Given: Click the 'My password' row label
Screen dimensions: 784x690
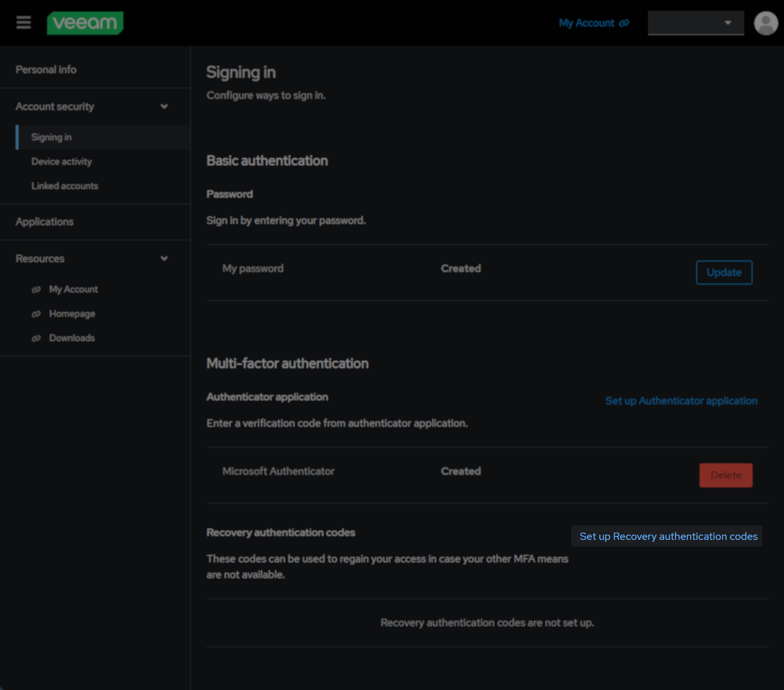Looking at the screenshot, I should click(253, 269).
